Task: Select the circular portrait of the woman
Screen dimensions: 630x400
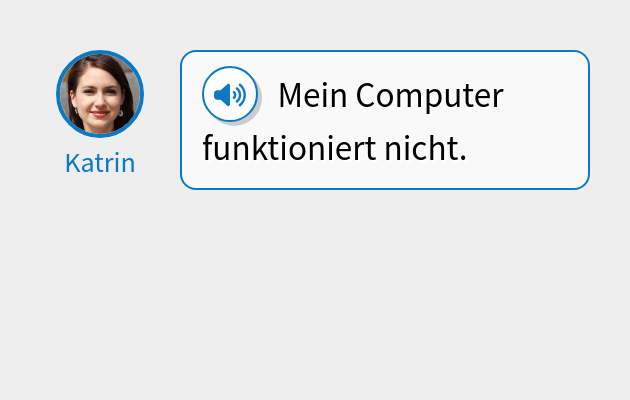Action: [100, 94]
